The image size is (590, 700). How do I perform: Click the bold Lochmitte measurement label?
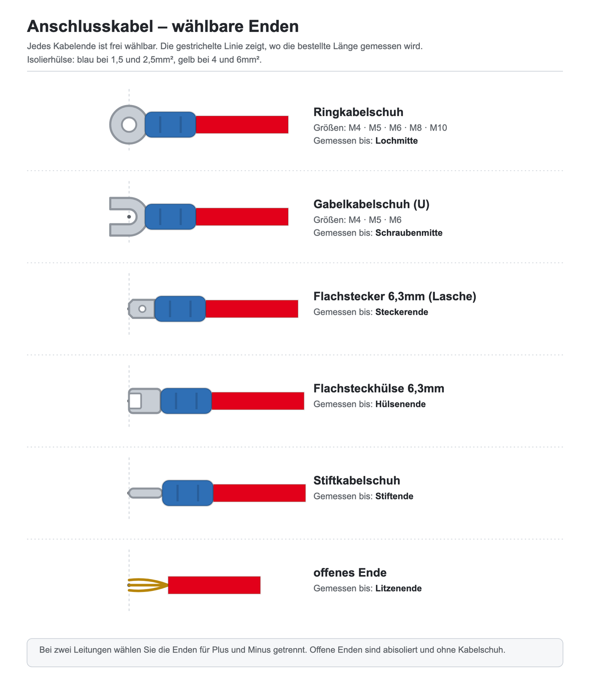click(396, 140)
